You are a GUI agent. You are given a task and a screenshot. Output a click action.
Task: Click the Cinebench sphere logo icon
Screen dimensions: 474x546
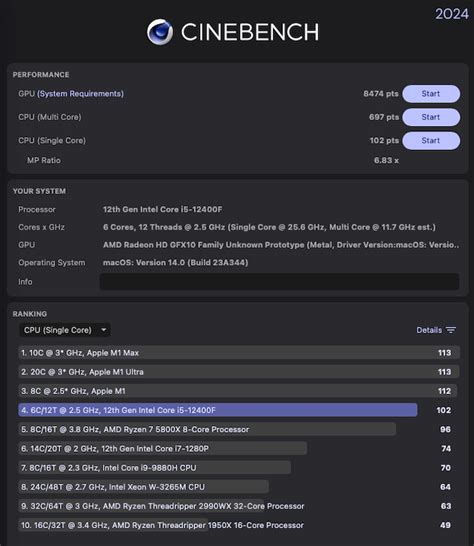tap(160, 32)
